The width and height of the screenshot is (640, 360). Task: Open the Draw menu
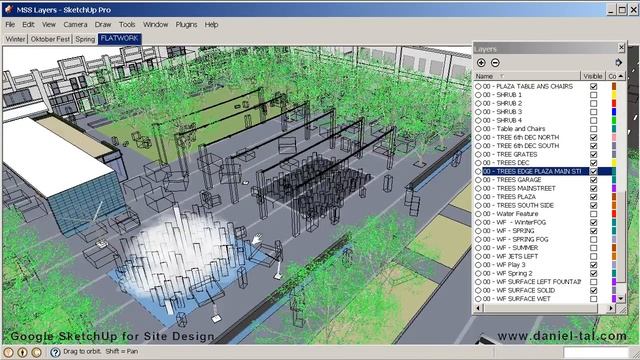103,24
